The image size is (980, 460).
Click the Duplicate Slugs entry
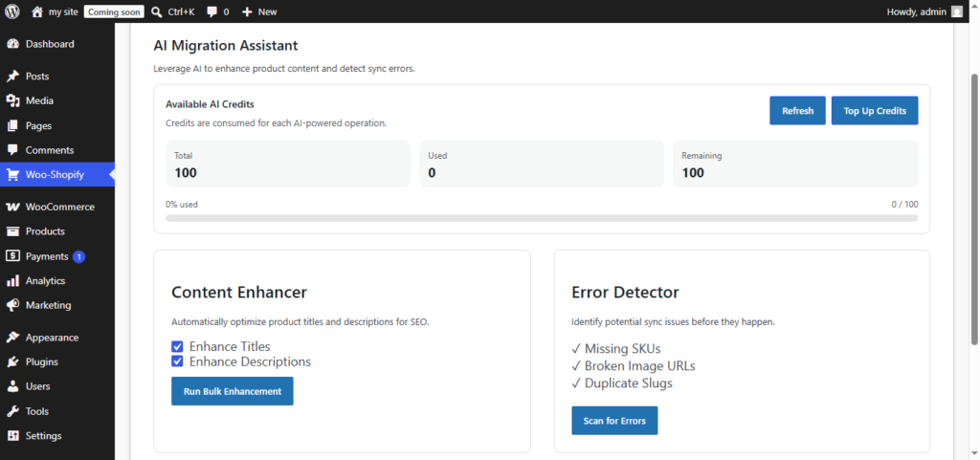(x=622, y=383)
